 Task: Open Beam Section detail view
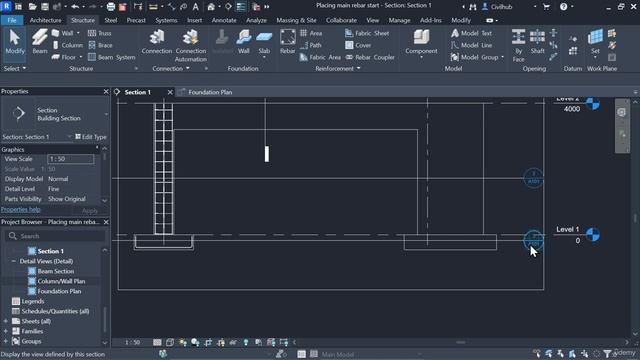tap(56, 271)
